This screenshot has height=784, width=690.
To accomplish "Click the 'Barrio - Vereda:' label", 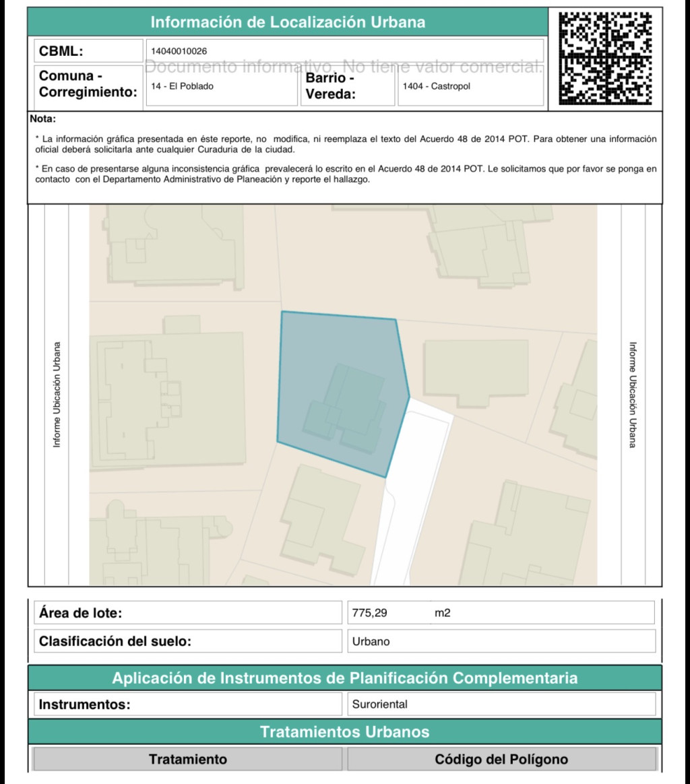I will [330, 86].
